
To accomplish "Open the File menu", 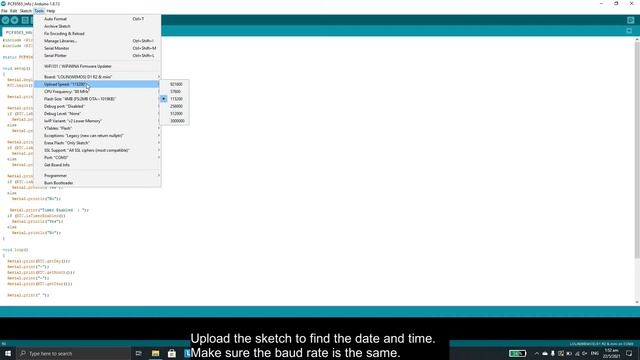I will (x=4, y=11).
